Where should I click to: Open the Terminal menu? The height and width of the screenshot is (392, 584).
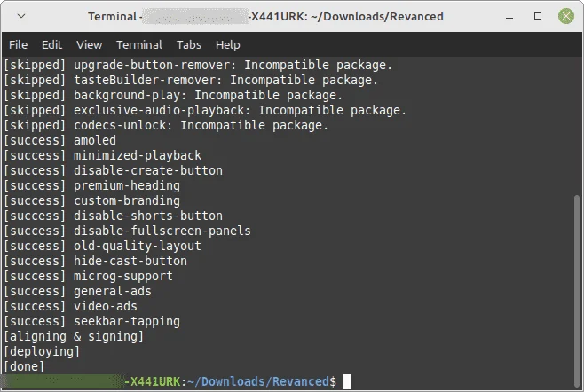(x=139, y=45)
